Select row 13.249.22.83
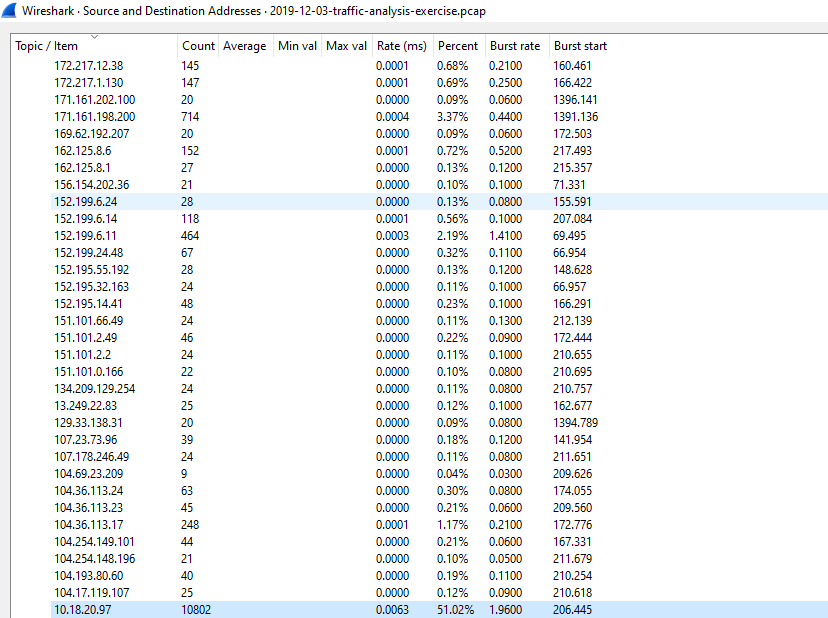The image size is (828, 618). click(x=439, y=406)
